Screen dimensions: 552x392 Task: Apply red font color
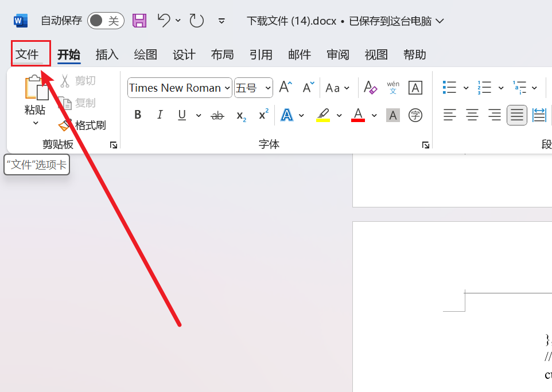tap(358, 115)
